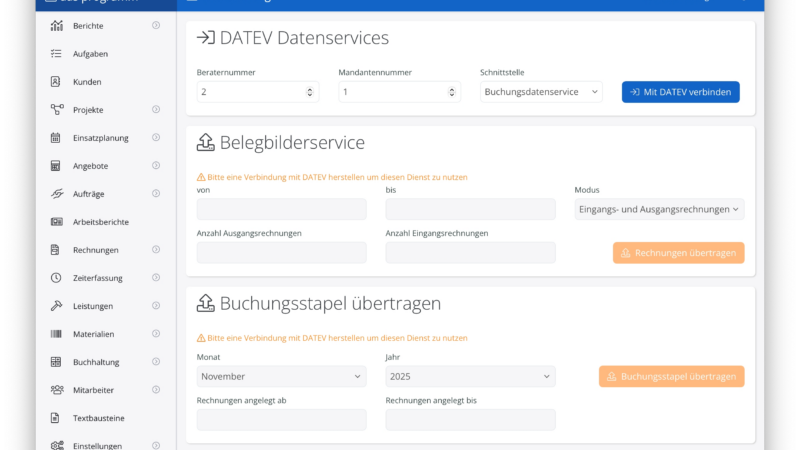This screenshot has width=800, height=450.
Task: Open Aufgaben in the sidebar
Action: pyautogui.click(x=90, y=54)
